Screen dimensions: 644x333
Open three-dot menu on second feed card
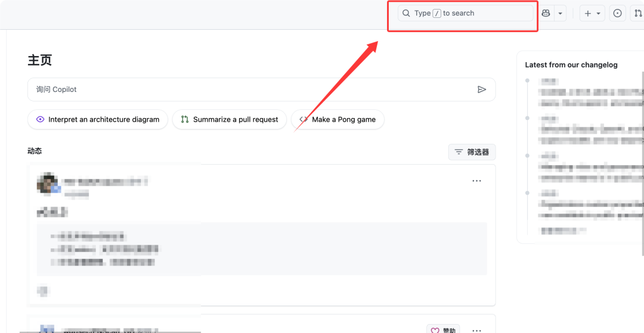(x=476, y=330)
